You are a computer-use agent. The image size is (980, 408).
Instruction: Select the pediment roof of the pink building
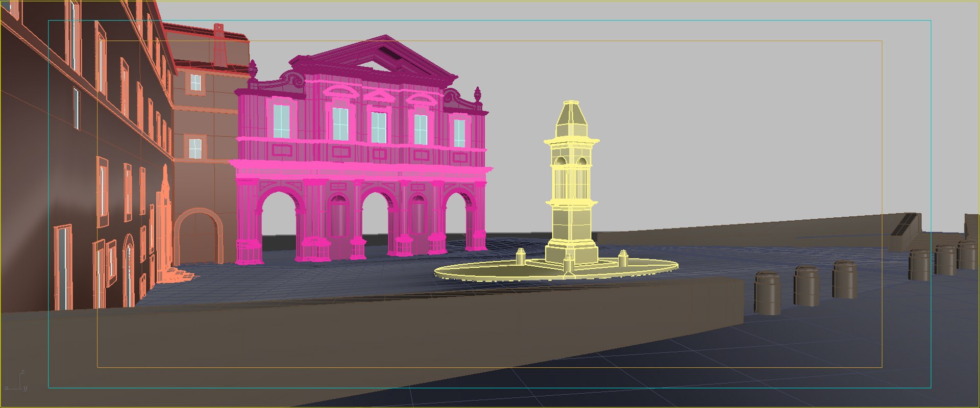(x=374, y=59)
